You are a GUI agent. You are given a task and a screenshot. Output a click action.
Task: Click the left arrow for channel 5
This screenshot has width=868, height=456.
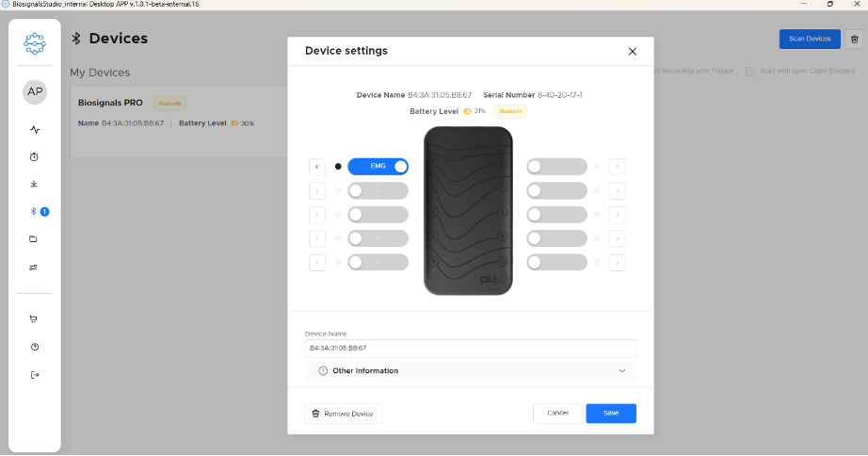316,262
